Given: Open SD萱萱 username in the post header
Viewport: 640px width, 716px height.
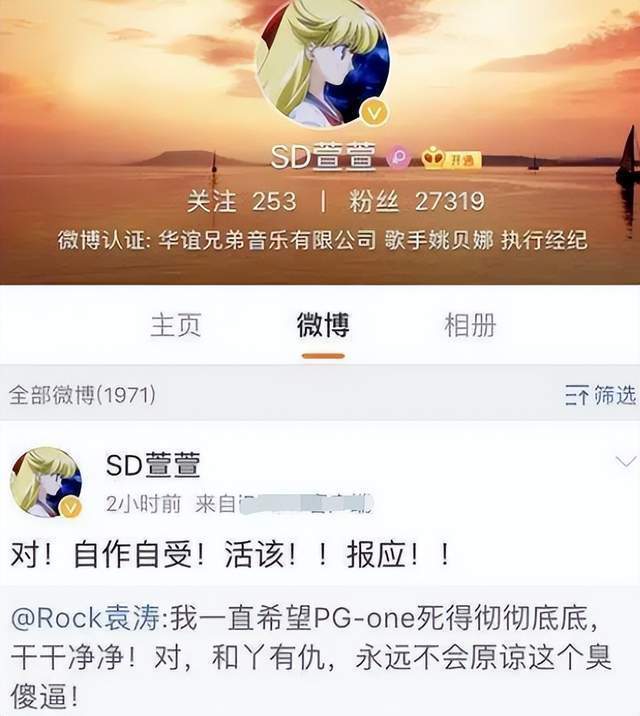Looking at the screenshot, I should [153, 465].
